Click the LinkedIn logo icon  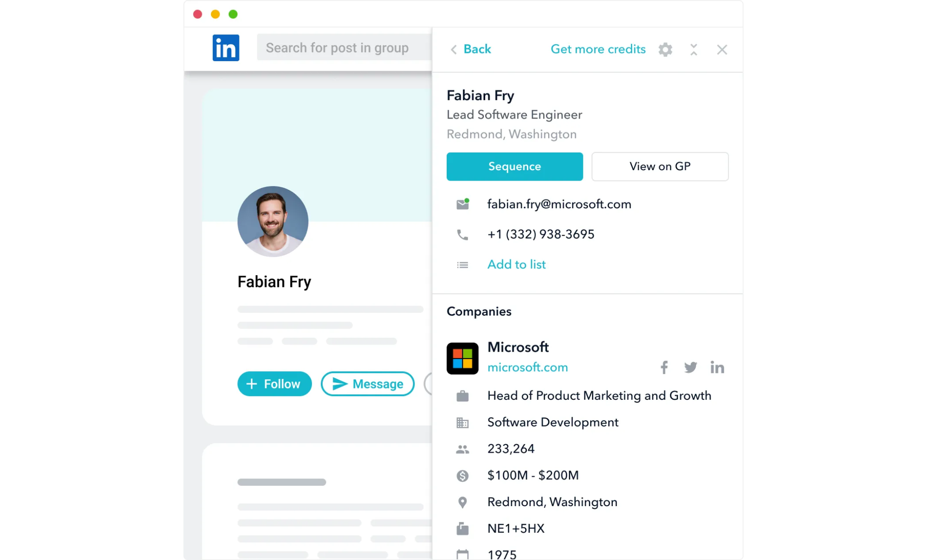[x=226, y=48]
